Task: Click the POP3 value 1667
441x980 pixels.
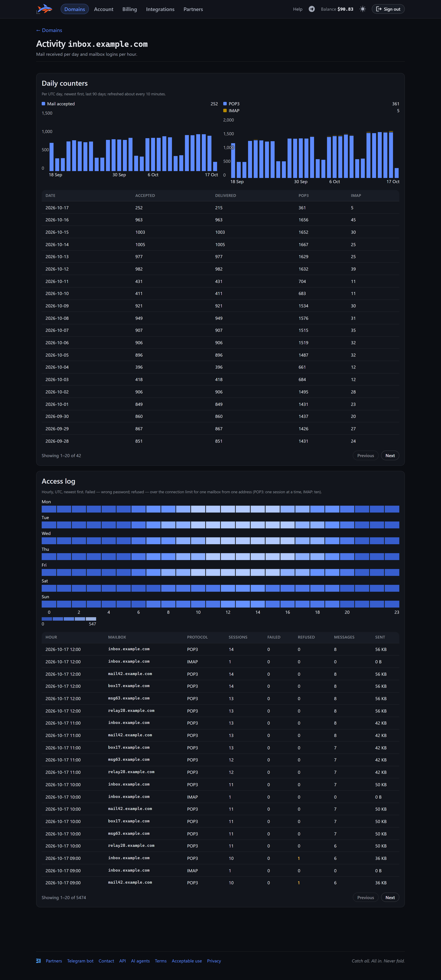Action: [x=304, y=245]
